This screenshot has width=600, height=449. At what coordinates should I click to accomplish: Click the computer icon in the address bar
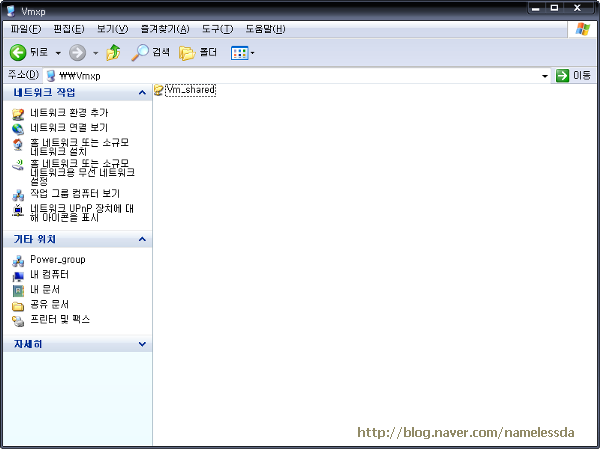[51, 76]
